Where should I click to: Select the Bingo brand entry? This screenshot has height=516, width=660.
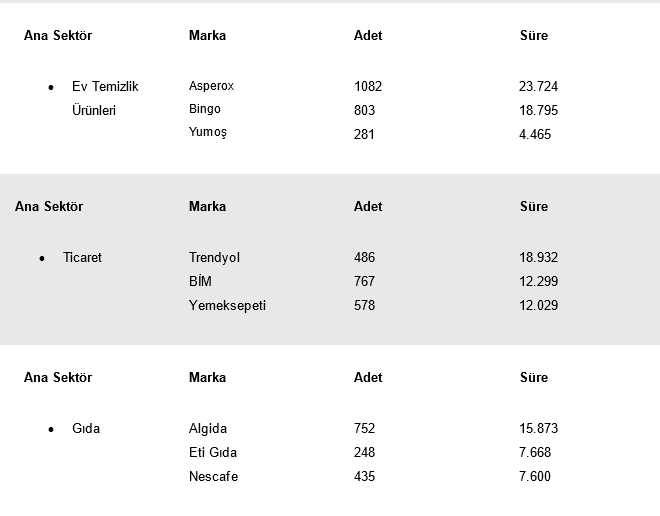coord(205,109)
